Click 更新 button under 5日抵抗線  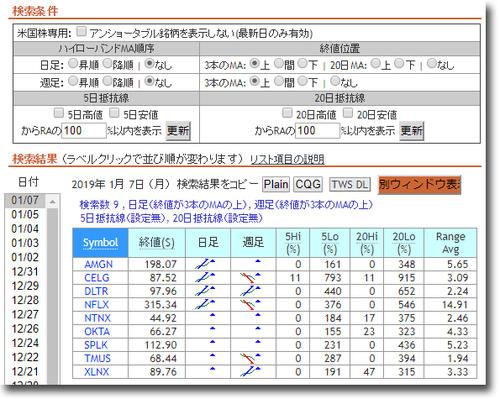[x=178, y=131]
